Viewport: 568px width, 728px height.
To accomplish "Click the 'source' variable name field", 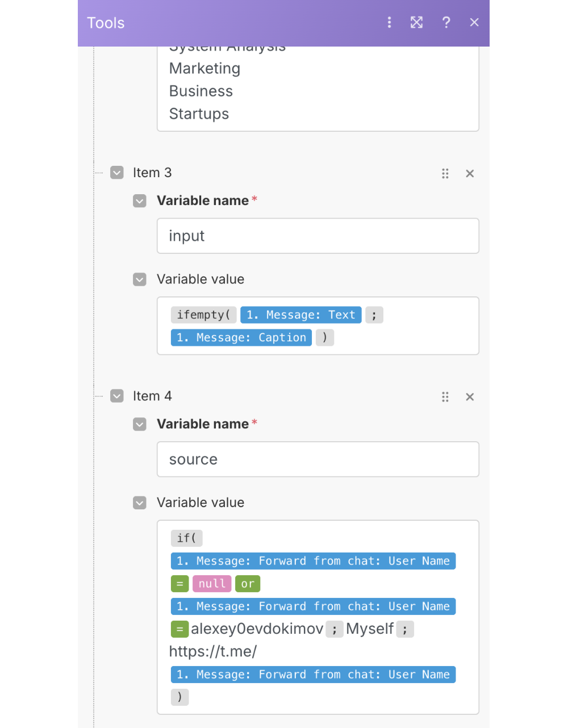I will [318, 459].
